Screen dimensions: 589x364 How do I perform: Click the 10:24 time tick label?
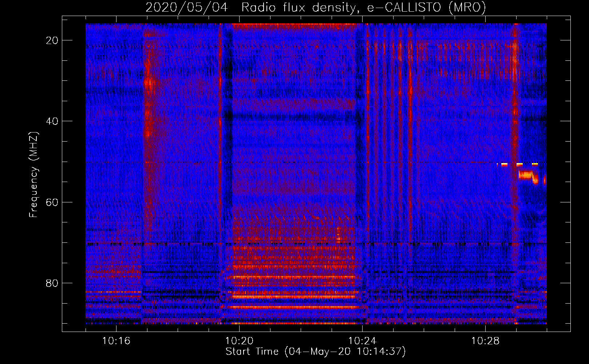click(x=362, y=341)
